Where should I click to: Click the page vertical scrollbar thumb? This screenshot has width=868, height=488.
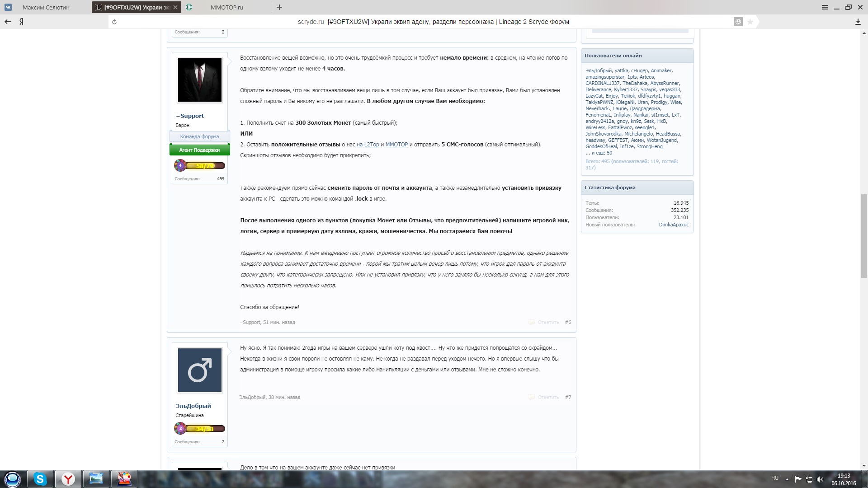(864, 235)
